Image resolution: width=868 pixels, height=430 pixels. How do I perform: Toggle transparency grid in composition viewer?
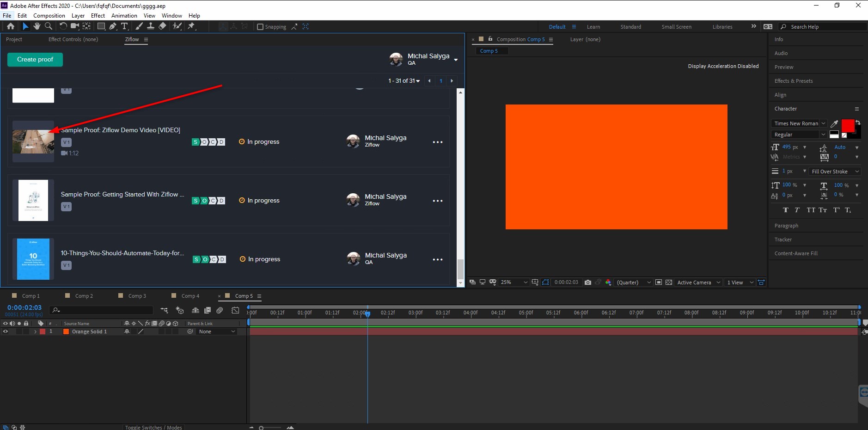(669, 283)
